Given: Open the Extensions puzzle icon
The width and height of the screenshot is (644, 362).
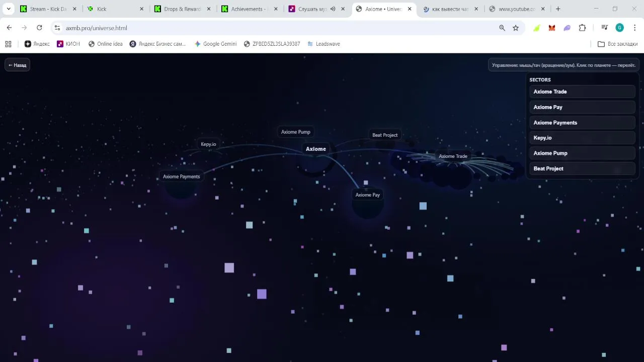Looking at the screenshot, I should [582, 28].
